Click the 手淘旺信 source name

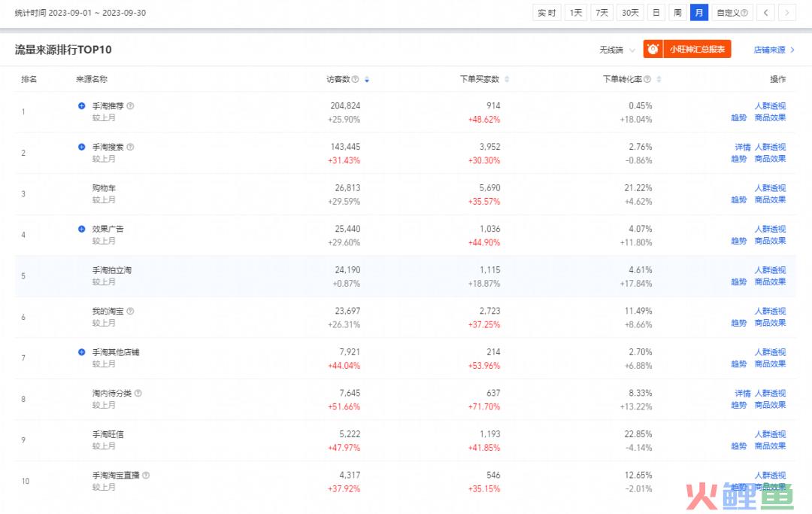[x=108, y=434]
